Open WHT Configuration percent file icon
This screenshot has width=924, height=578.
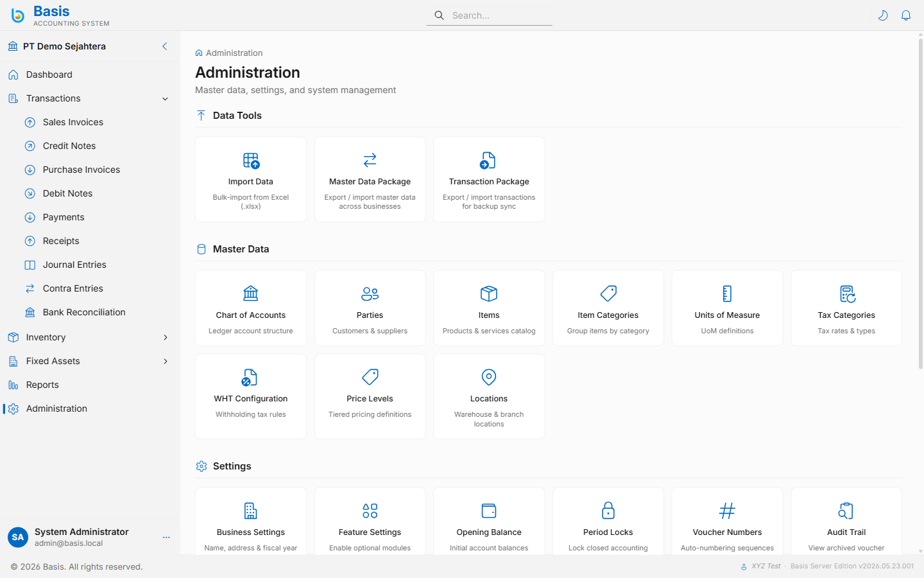click(x=250, y=377)
